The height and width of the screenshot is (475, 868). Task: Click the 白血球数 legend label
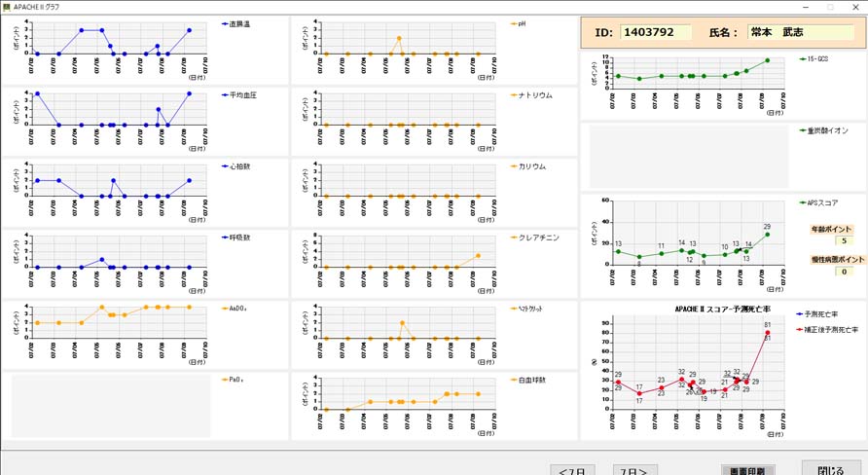pyautogui.click(x=532, y=380)
